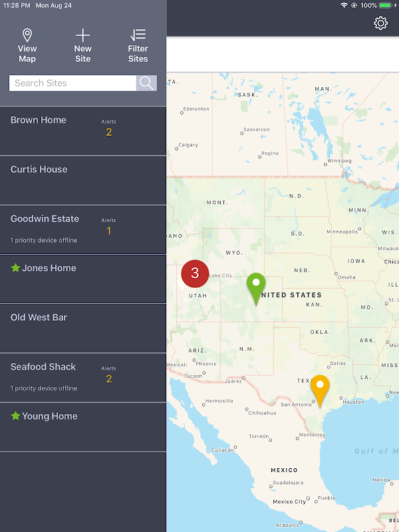Click the Houston label on map
The image size is (399, 532).
point(353,402)
